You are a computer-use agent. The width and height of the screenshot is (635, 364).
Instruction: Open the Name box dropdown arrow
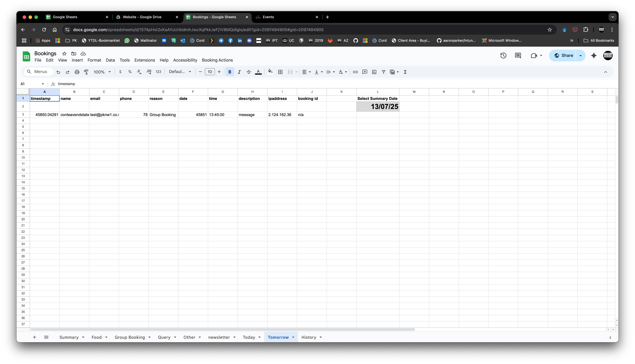click(43, 84)
